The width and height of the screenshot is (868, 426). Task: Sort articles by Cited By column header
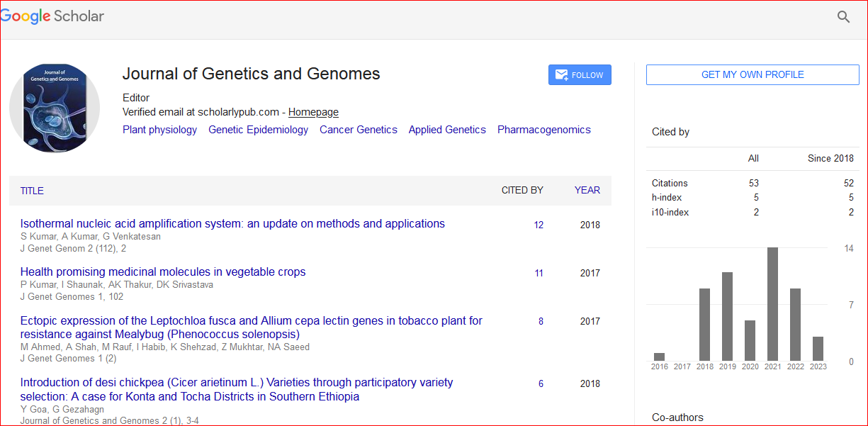point(522,190)
